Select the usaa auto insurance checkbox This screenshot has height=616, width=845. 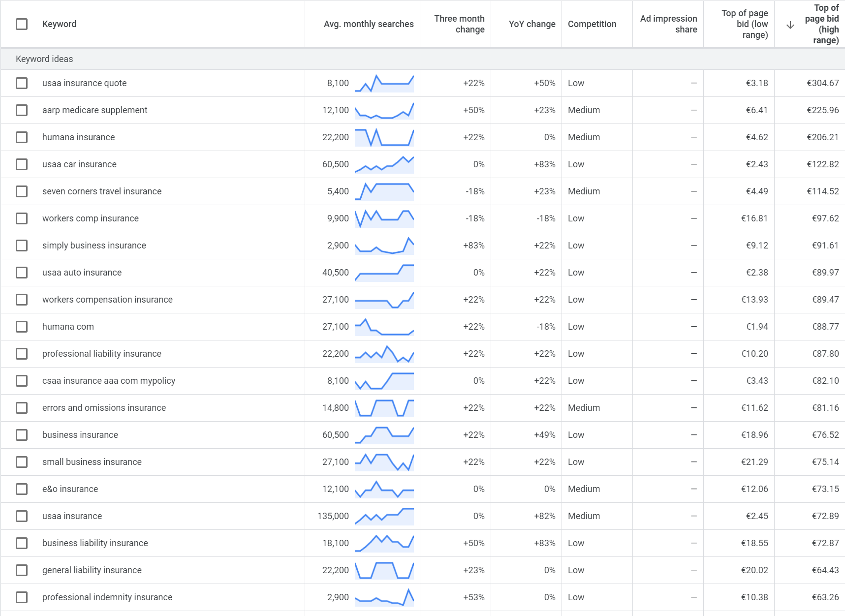[22, 273]
